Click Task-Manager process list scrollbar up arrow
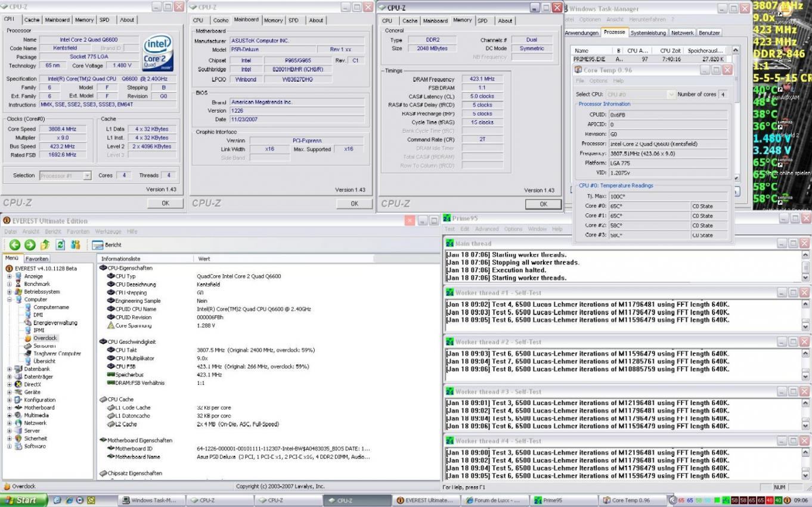This screenshot has width=812, height=507. 735,51
